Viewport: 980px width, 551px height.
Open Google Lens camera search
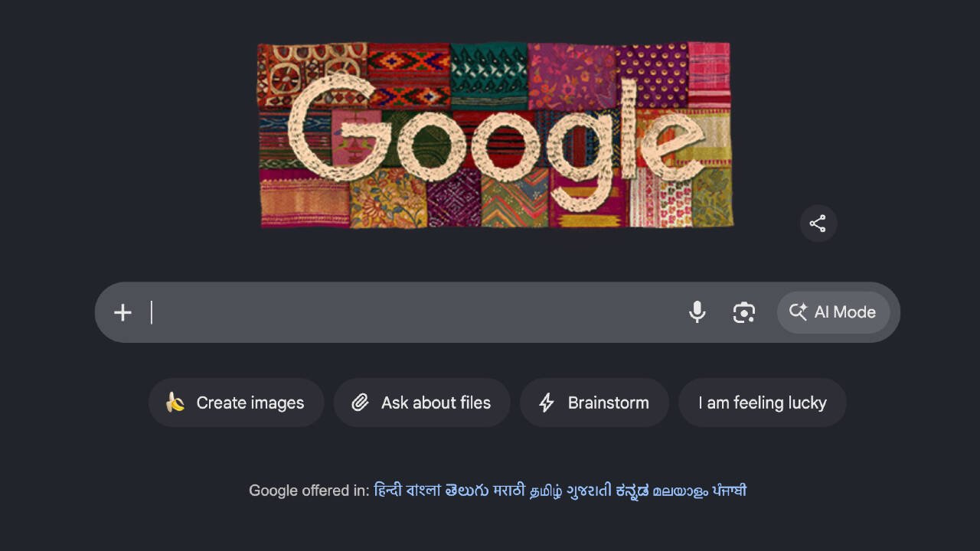click(744, 312)
